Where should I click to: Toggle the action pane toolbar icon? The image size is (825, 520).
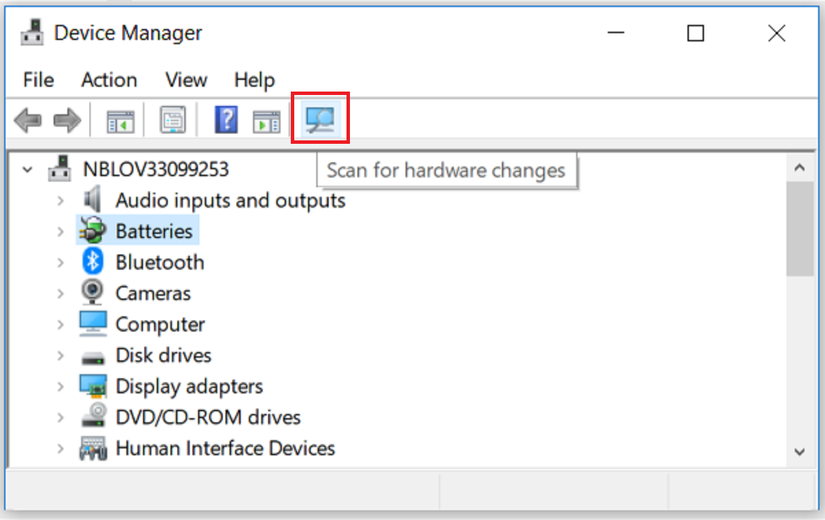pyautogui.click(x=267, y=122)
